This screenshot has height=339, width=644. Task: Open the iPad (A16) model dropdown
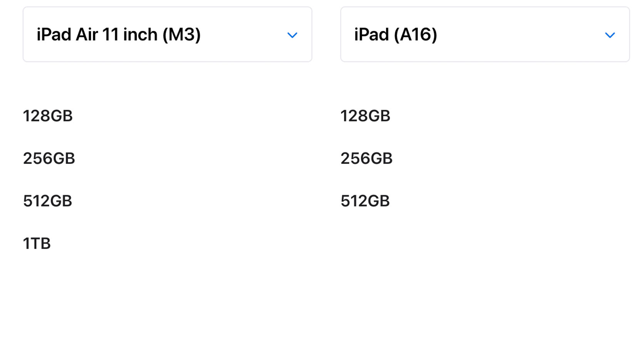click(485, 34)
